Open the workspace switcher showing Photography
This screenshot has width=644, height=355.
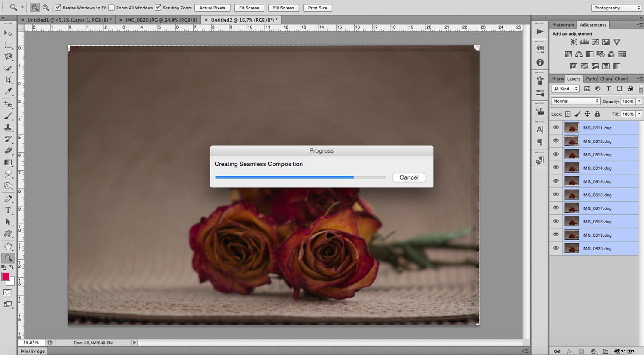(616, 7)
